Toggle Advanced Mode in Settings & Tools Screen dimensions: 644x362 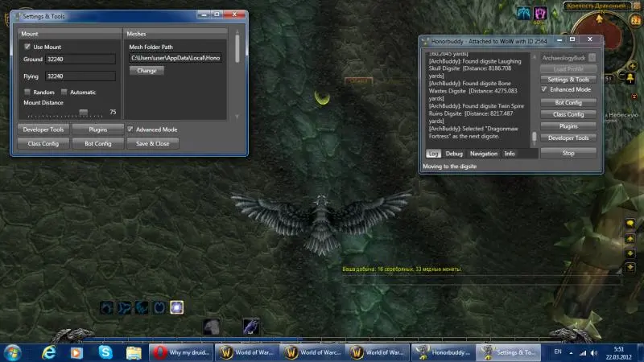[x=130, y=130]
